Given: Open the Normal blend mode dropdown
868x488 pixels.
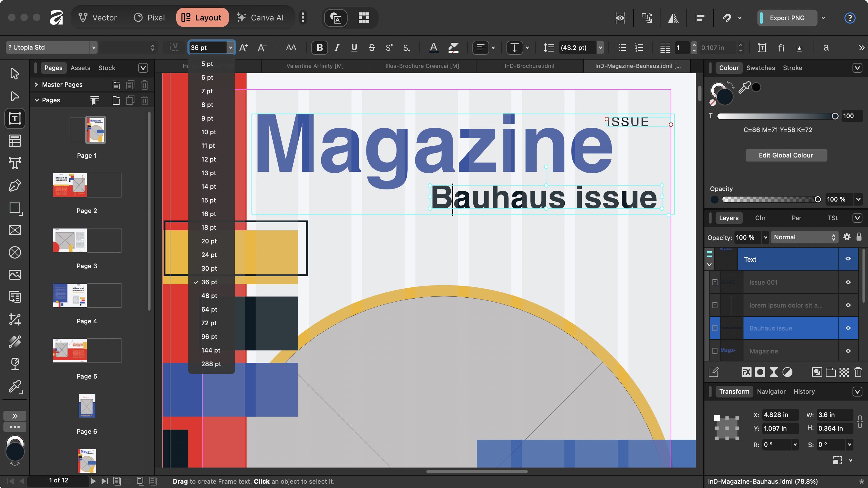Looking at the screenshot, I should click(x=804, y=237).
